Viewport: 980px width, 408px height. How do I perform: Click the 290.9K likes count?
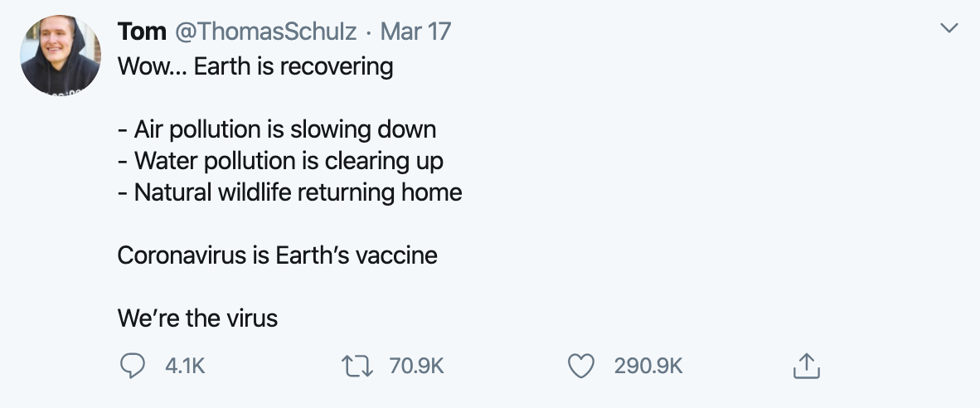click(648, 367)
